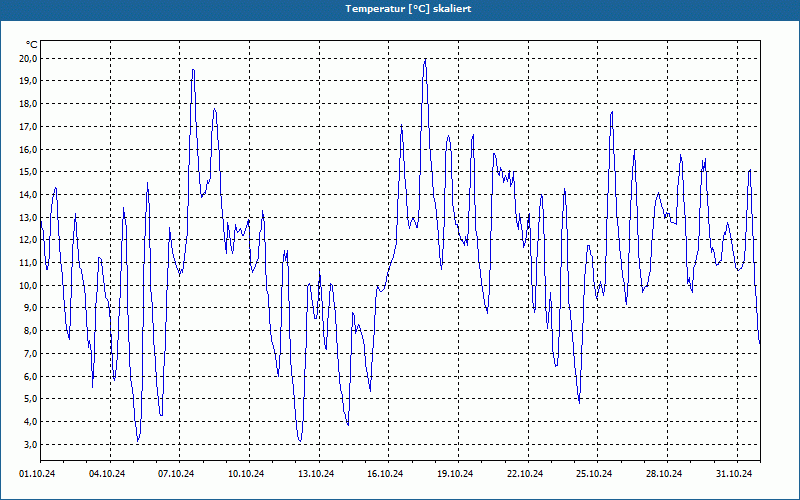Click the 7,0 y-axis label

pos(30,354)
